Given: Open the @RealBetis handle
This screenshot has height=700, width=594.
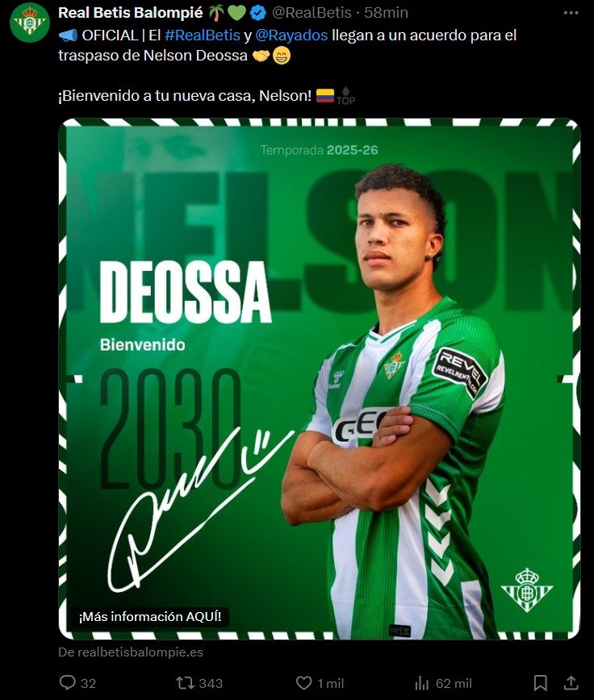Looking at the screenshot, I should click(312, 13).
